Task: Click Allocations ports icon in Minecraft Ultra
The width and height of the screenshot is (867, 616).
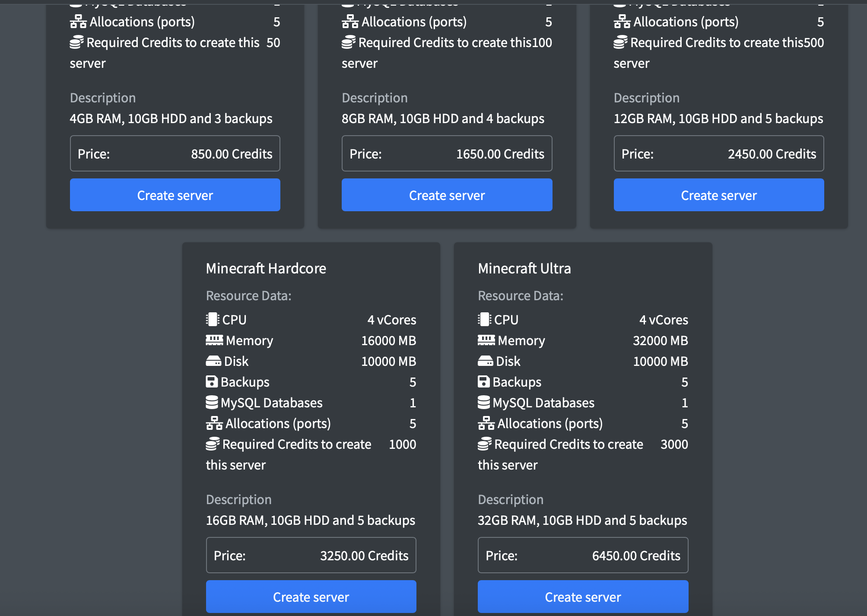Action: tap(486, 423)
